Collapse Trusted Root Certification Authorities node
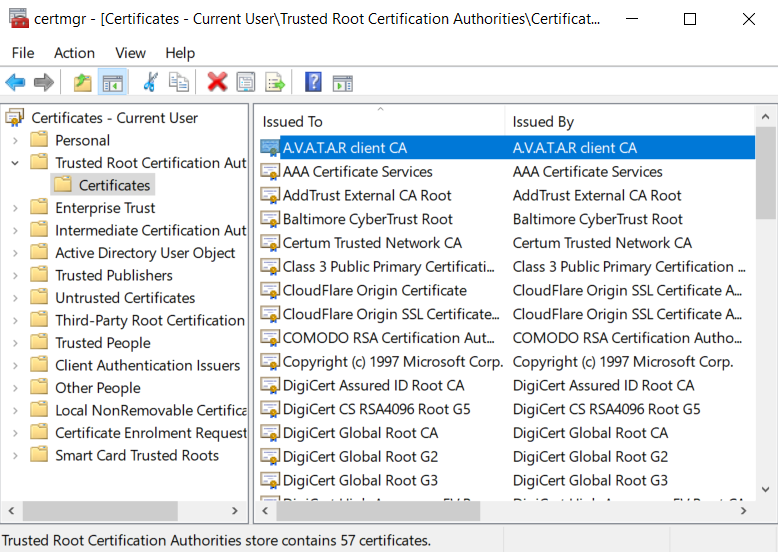 point(15,163)
